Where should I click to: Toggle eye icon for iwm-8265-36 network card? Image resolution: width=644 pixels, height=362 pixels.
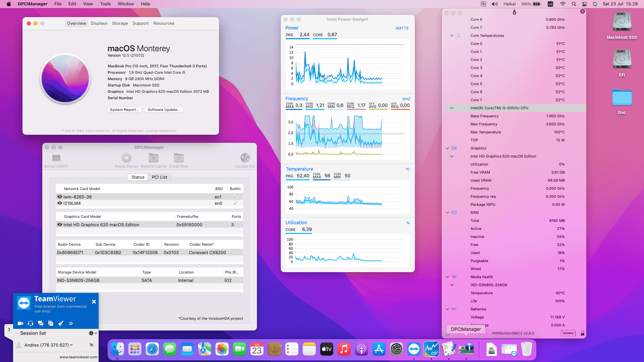tap(60, 197)
